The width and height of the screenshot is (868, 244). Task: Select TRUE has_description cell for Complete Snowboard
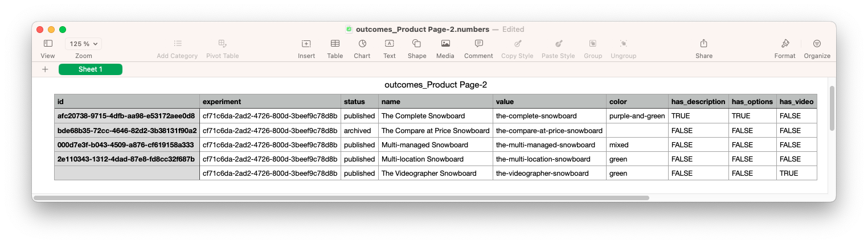pos(699,116)
